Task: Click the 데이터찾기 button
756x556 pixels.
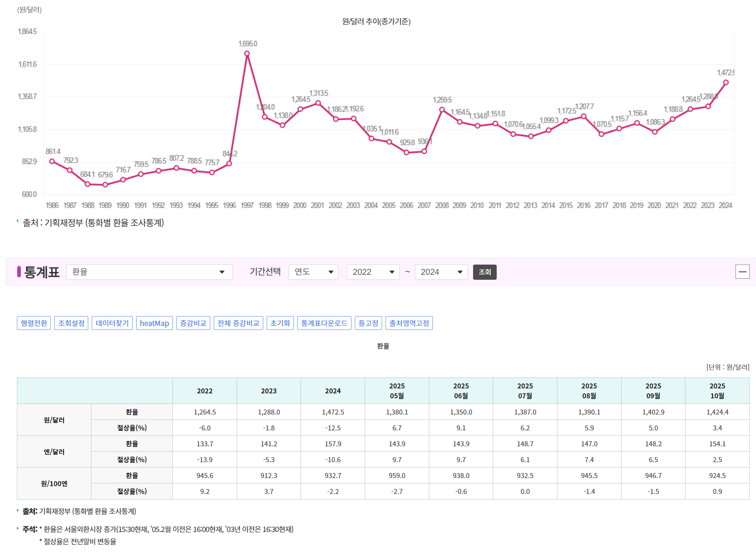Action: 112,323
